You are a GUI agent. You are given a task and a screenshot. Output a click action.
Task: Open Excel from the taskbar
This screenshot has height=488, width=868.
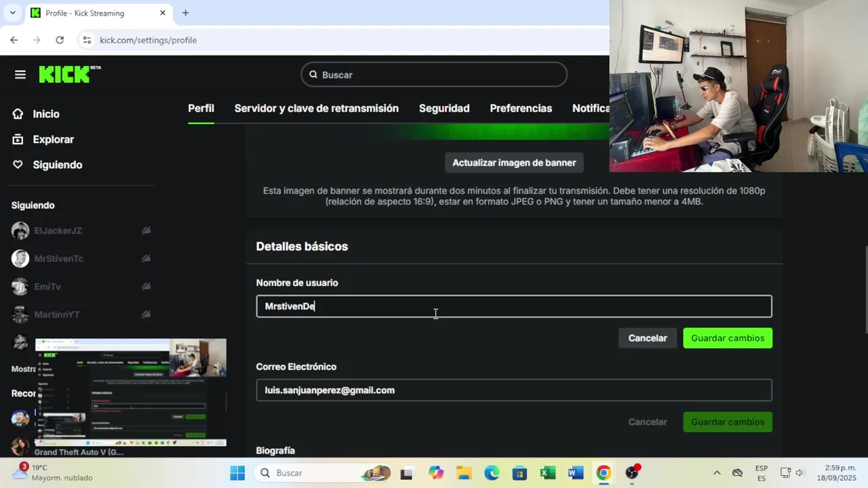click(x=548, y=473)
